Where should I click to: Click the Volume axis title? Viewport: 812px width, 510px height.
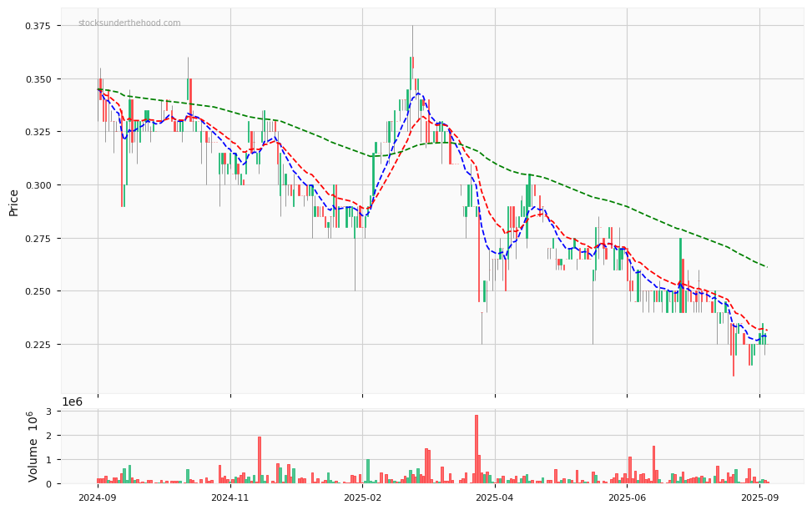(33, 447)
